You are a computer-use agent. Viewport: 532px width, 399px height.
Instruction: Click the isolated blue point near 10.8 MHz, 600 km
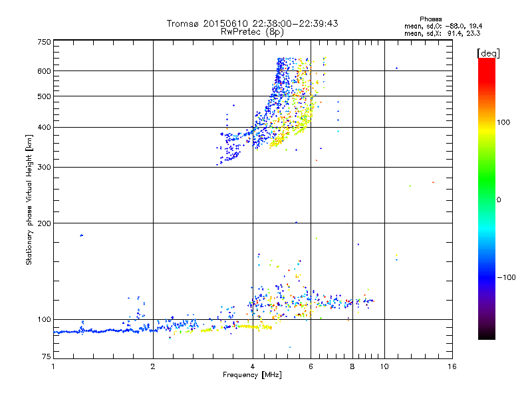pos(396,68)
